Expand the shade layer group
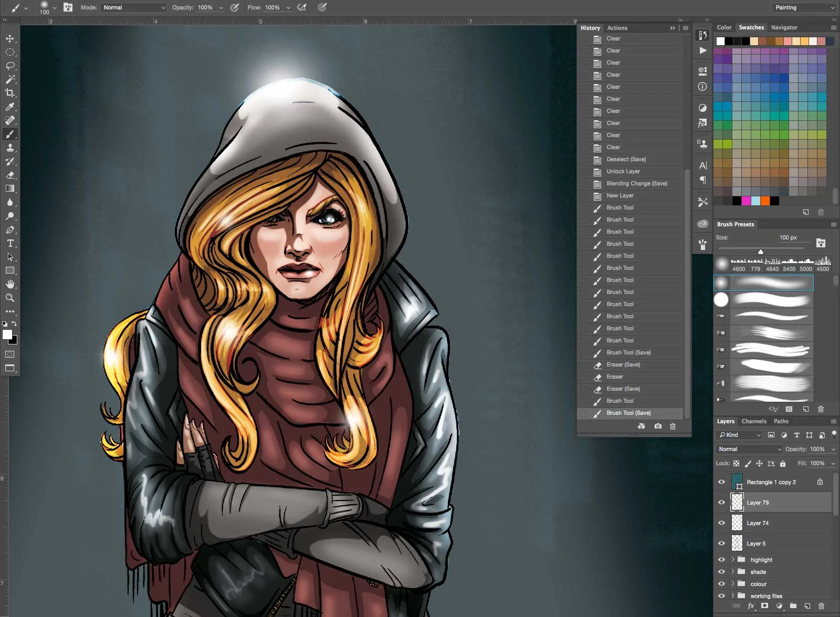 coord(733,572)
